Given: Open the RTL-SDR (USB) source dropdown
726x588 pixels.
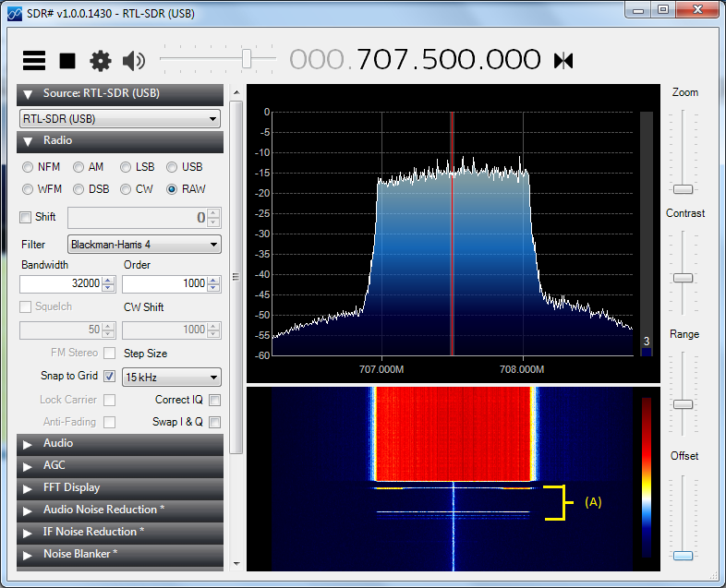Looking at the screenshot, I should pos(120,119).
